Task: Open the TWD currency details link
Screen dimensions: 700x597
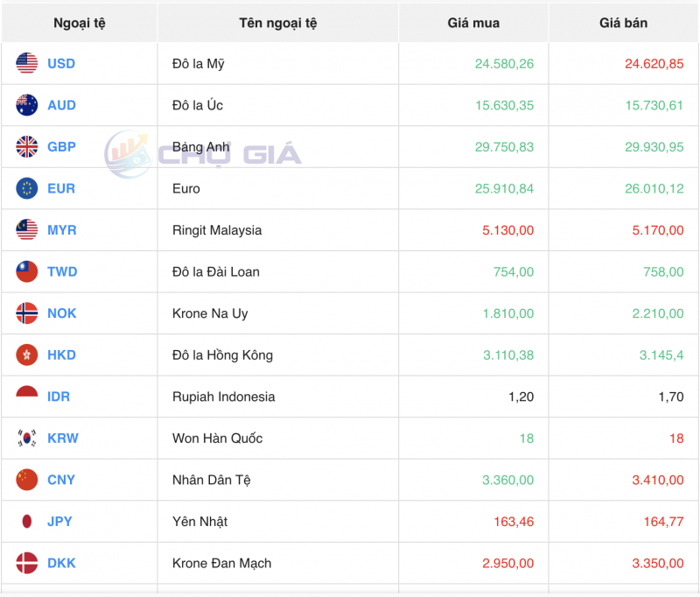Action: pyautogui.click(x=60, y=271)
